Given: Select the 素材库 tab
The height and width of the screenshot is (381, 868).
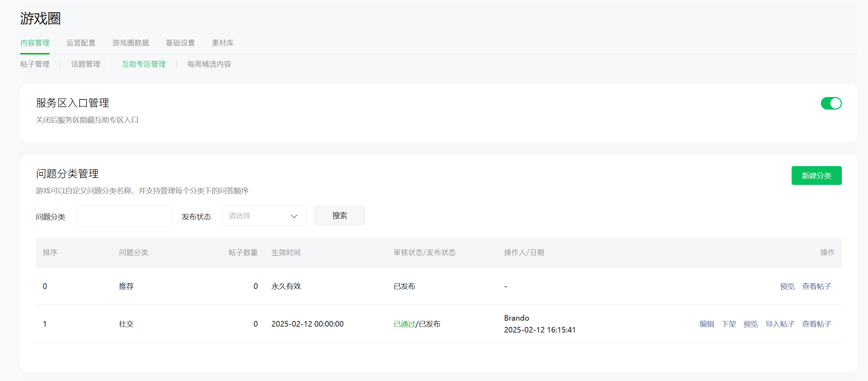Looking at the screenshot, I should click(223, 43).
